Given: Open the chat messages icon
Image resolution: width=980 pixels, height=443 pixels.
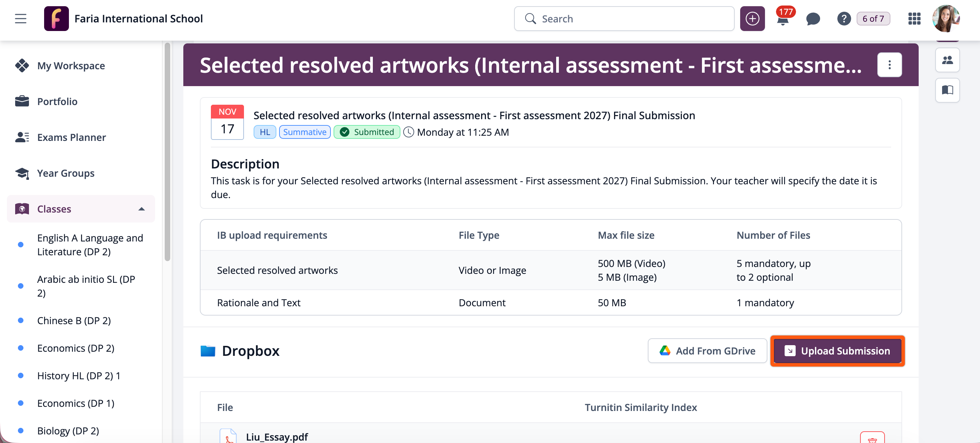Looking at the screenshot, I should 813,19.
